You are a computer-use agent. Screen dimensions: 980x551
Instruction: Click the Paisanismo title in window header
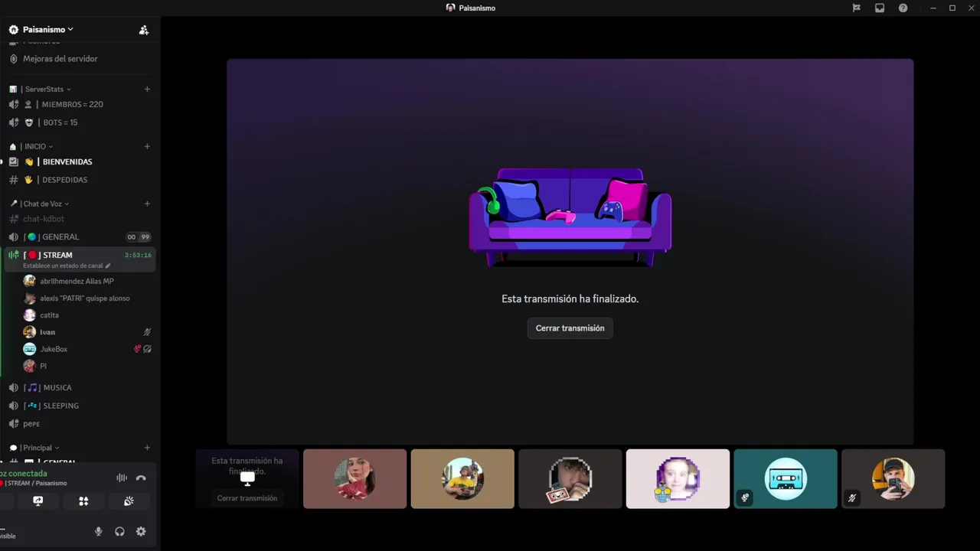tap(477, 8)
